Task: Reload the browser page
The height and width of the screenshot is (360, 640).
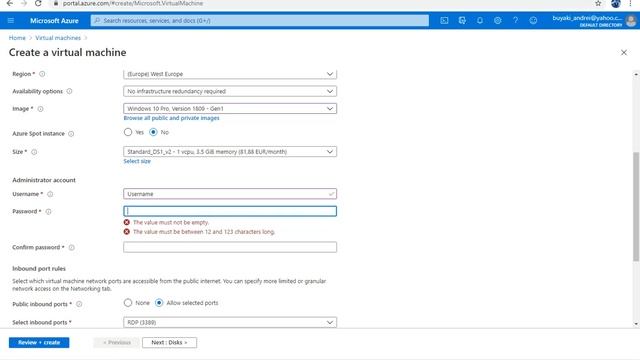Action: 38,3
